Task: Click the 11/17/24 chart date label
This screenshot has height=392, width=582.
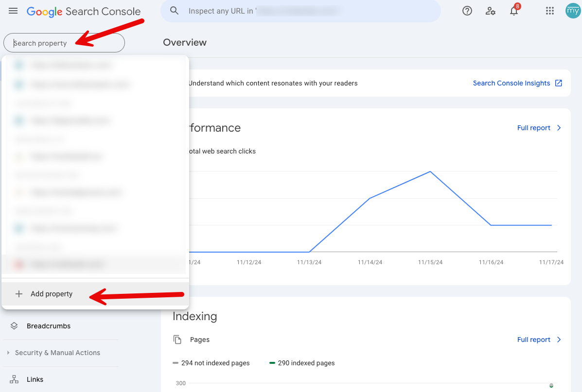Action: pos(551,262)
